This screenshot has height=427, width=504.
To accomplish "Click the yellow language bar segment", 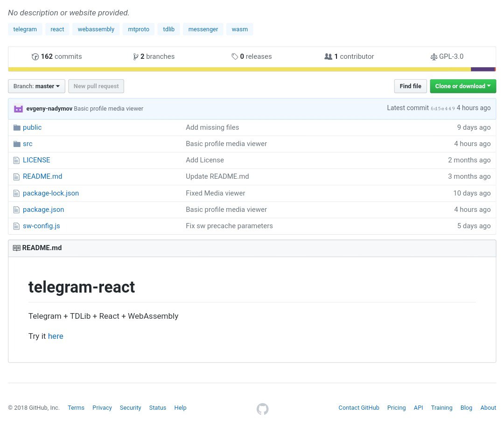I will click(239, 69).
